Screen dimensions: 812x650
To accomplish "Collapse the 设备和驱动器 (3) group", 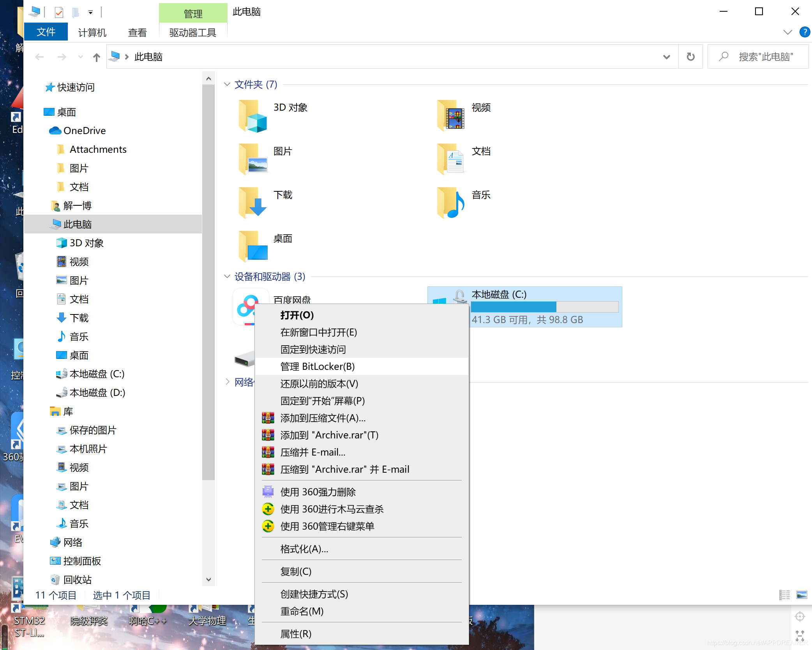I will click(x=227, y=276).
